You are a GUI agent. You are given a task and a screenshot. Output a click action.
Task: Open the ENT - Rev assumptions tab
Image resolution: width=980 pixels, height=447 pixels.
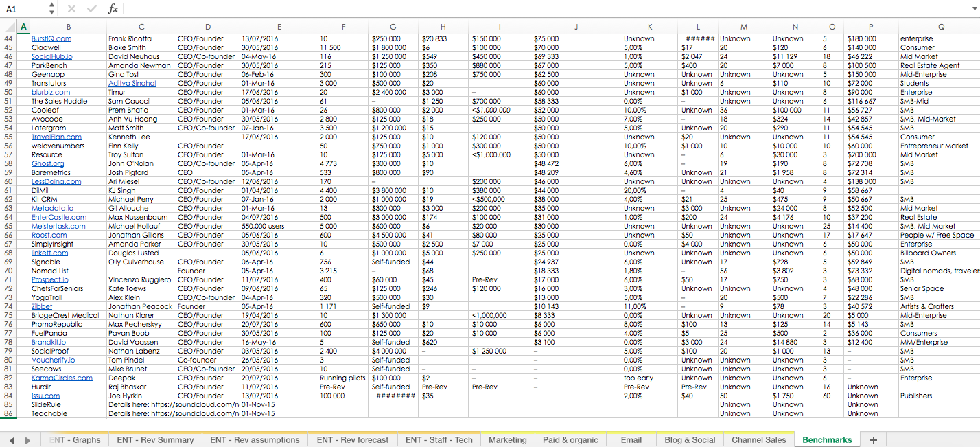pos(255,440)
